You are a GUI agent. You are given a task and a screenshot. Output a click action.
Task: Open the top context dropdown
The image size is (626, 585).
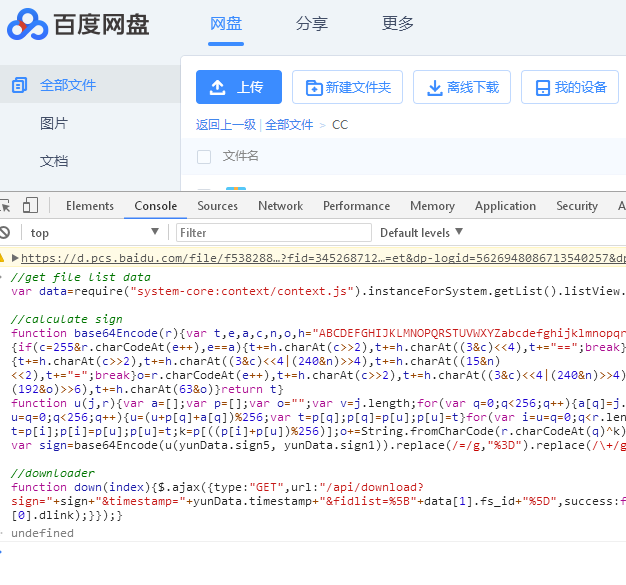(x=95, y=232)
